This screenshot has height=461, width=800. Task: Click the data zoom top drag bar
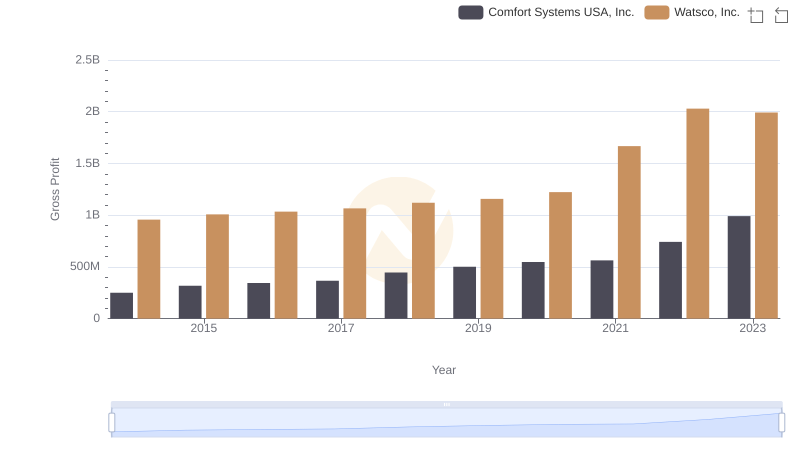[446, 404]
